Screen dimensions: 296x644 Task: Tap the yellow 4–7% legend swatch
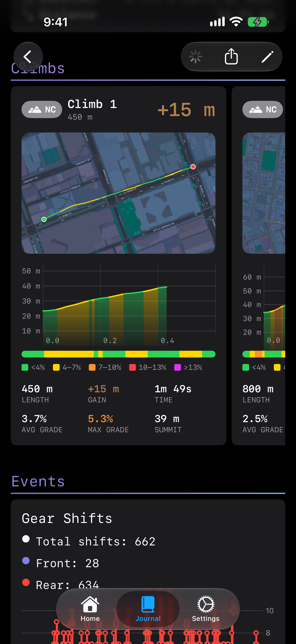(56, 367)
